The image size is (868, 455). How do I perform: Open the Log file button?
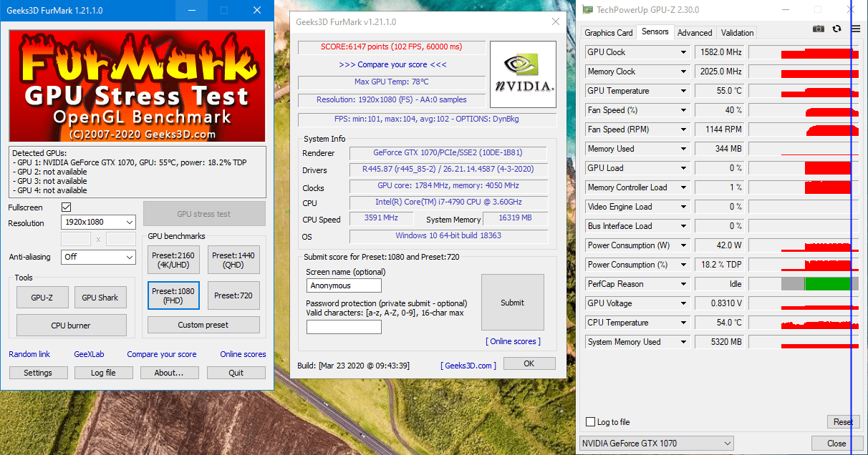pyautogui.click(x=103, y=373)
